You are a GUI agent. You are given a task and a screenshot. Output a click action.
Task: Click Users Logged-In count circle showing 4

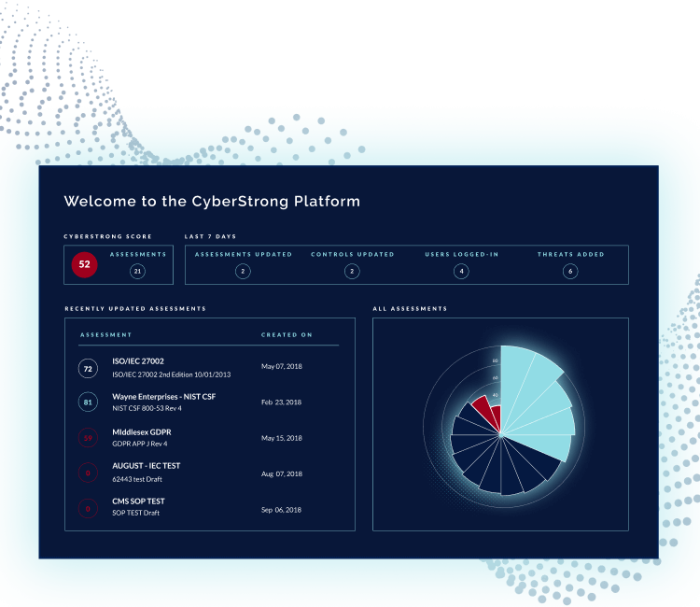[x=461, y=271]
